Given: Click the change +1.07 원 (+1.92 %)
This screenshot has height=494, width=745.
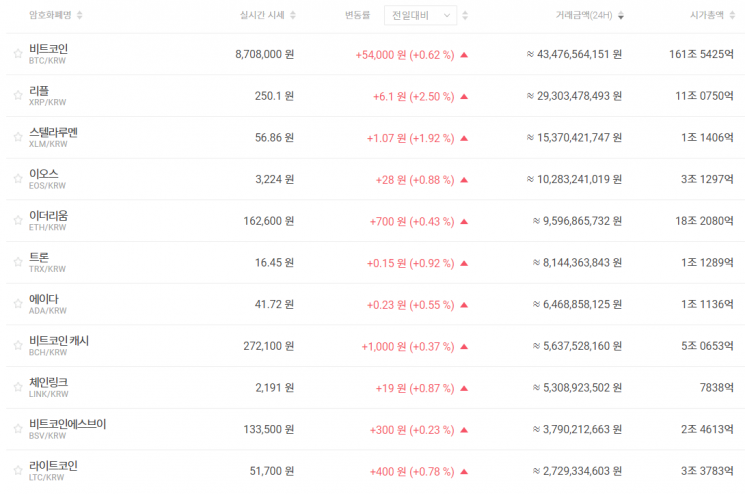Looking at the screenshot, I should coord(411,139).
